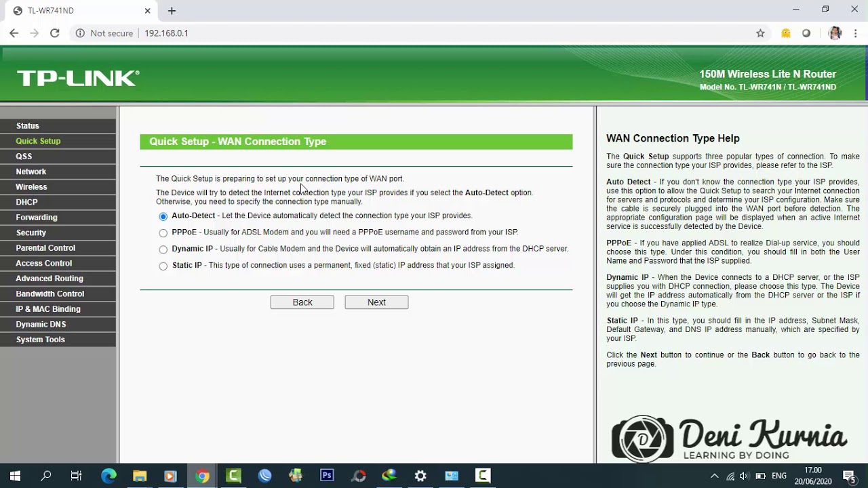
Task: Switch to Chrome in the taskbar
Action: (202, 476)
